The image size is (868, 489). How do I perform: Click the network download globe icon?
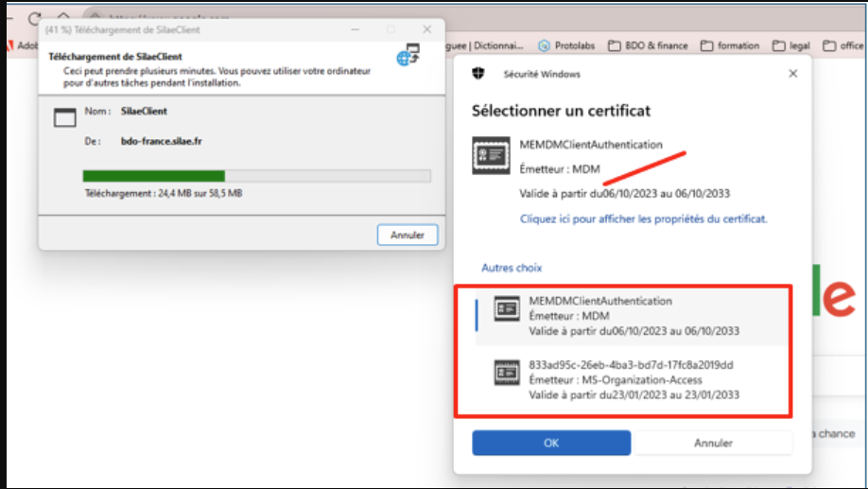408,55
